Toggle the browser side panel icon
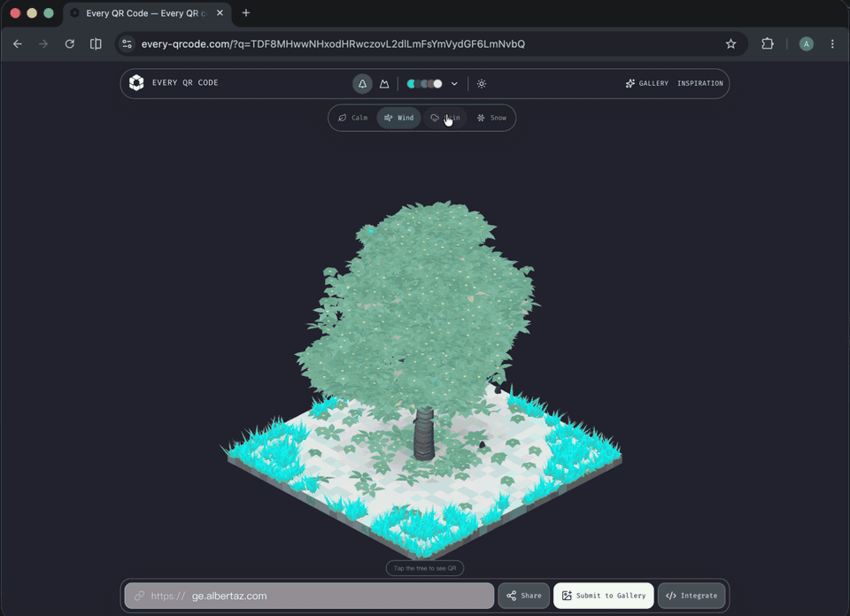Viewport: 850px width, 616px height. (96, 44)
